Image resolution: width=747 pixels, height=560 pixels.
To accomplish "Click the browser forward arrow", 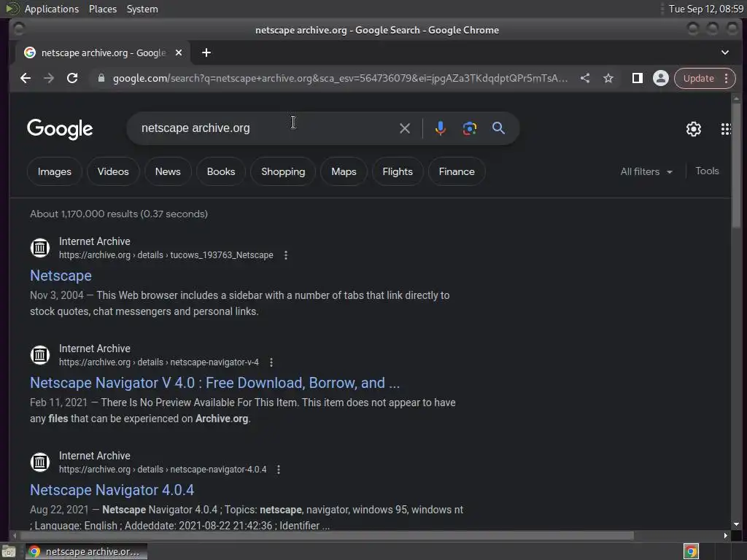I will [49, 78].
